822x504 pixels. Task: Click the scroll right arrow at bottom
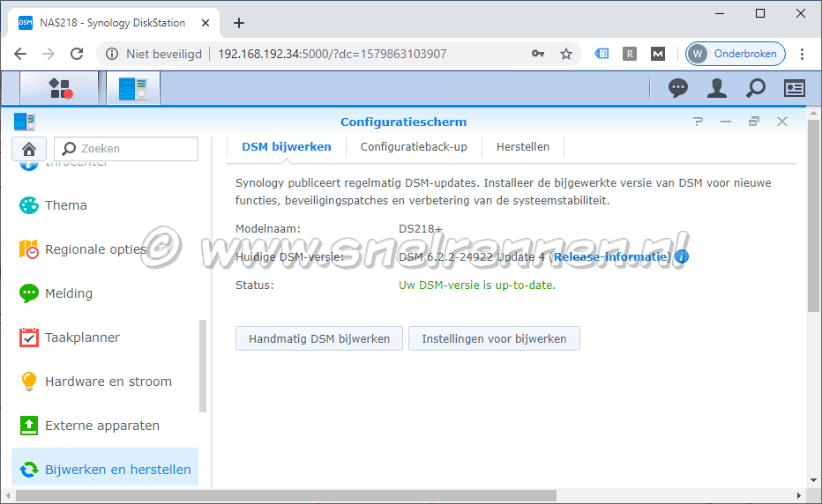tap(799, 495)
